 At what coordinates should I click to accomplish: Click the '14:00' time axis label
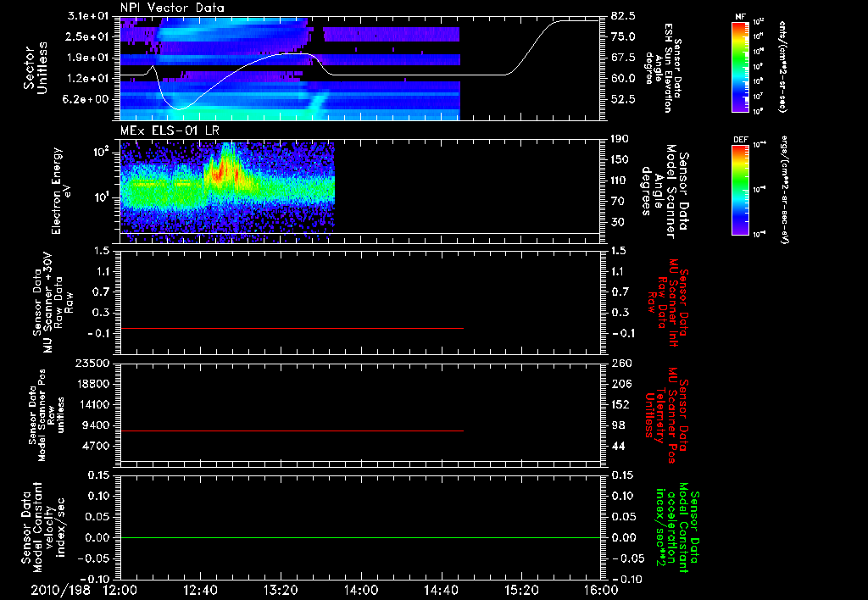[x=360, y=590]
